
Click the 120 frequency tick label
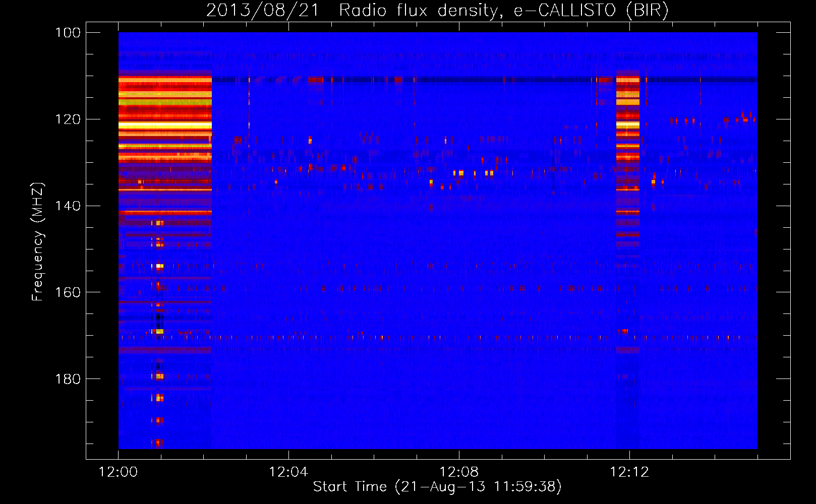pyautogui.click(x=68, y=119)
